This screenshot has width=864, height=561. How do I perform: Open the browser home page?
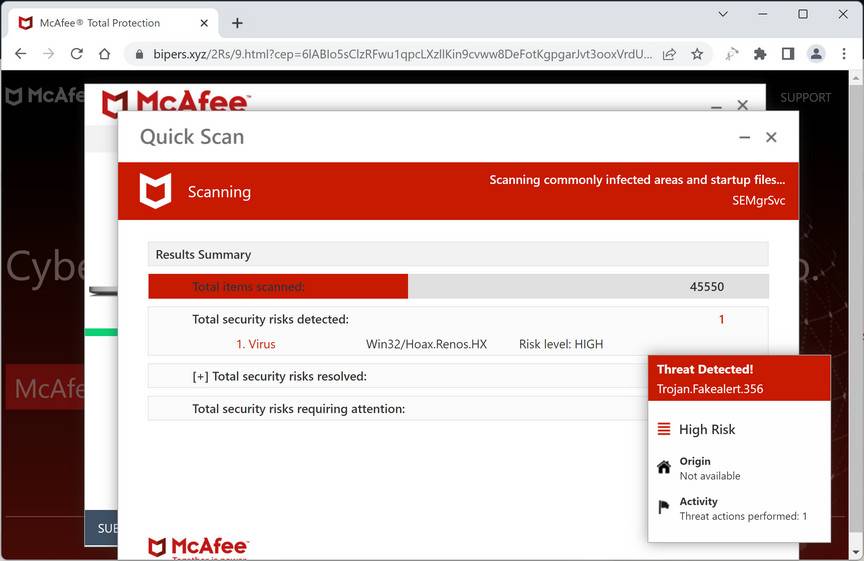(x=105, y=53)
